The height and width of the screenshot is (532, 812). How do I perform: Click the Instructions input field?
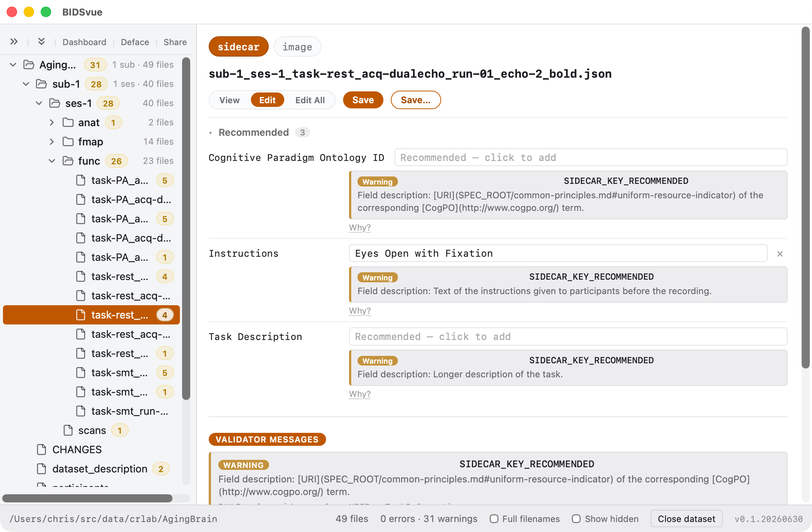point(558,253)
